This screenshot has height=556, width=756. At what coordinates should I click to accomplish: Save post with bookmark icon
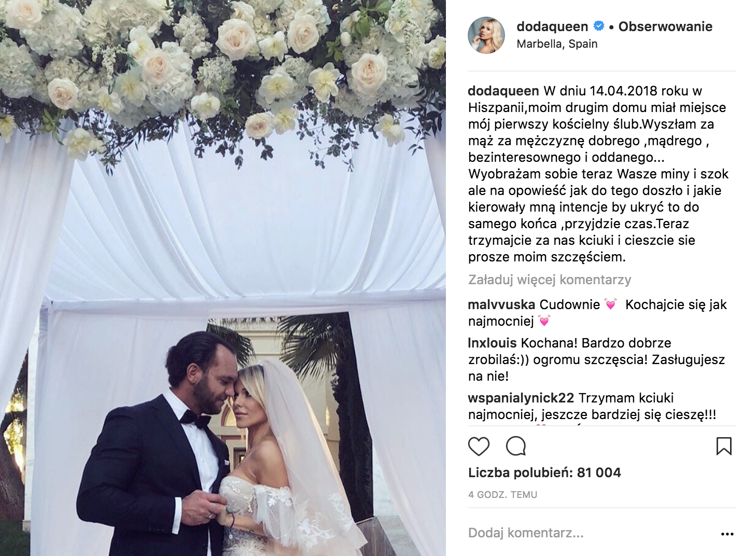[x=724, y=446]
